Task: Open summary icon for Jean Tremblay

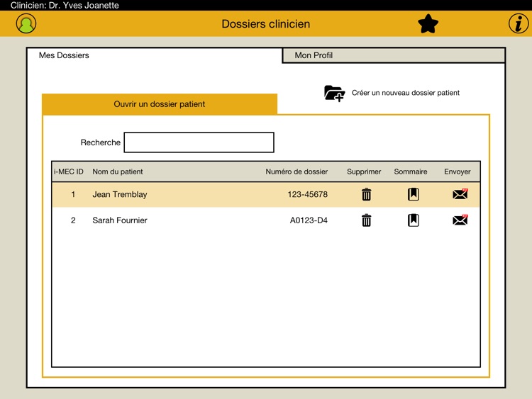Action: point(414,194)
